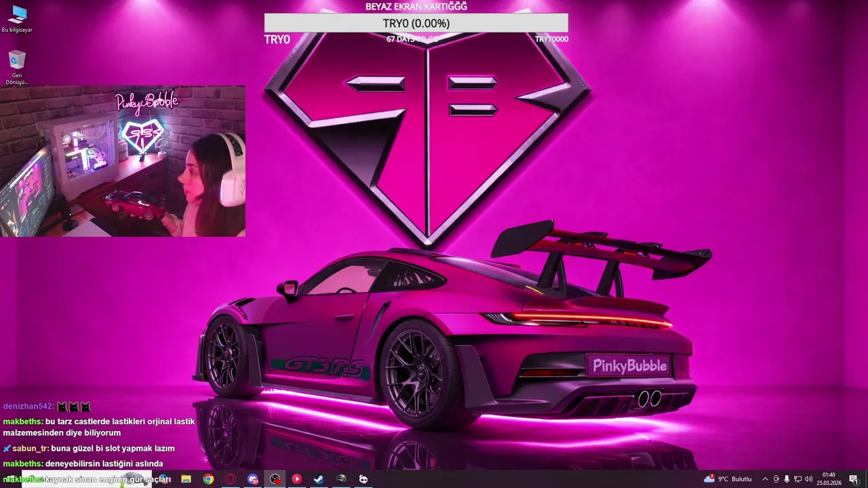Click the denizhan542 chat username
This screenshot has width=868, height=488.
point(28,406)
